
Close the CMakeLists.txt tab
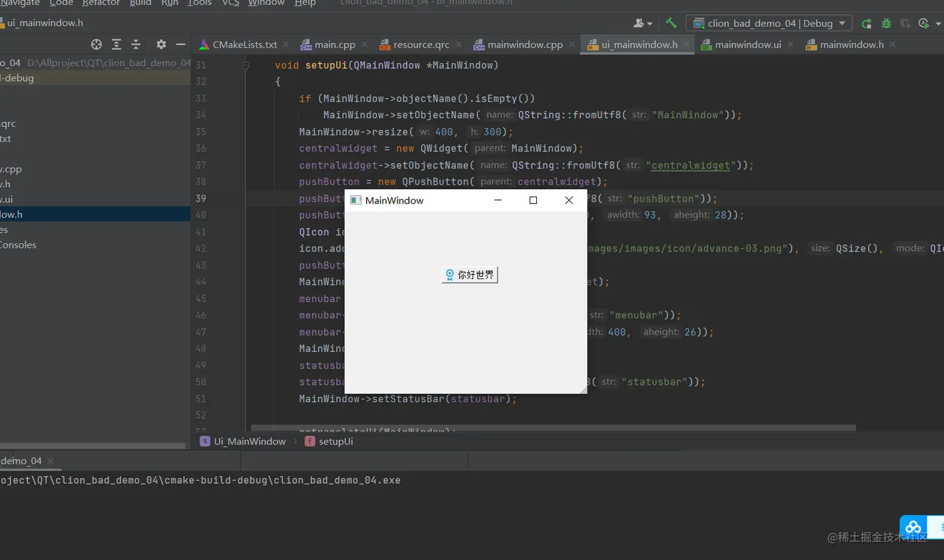pos(286,44)
